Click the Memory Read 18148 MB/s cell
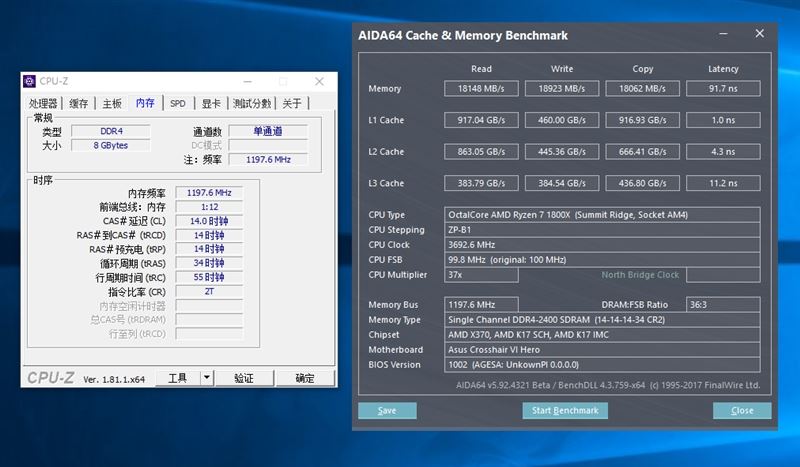The height and width of the screenshot is (467, 800). point(481,88)
